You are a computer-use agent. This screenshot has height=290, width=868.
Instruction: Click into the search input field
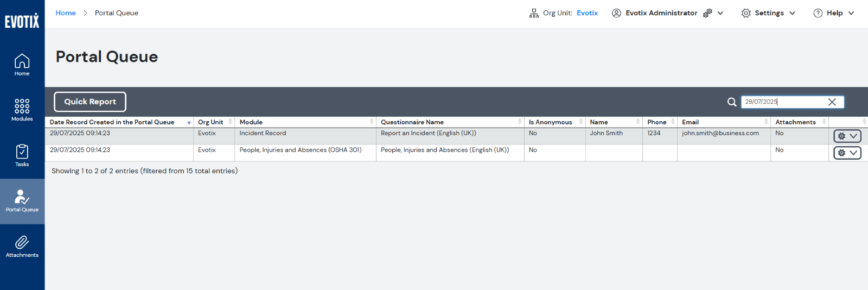click(784, 102)
